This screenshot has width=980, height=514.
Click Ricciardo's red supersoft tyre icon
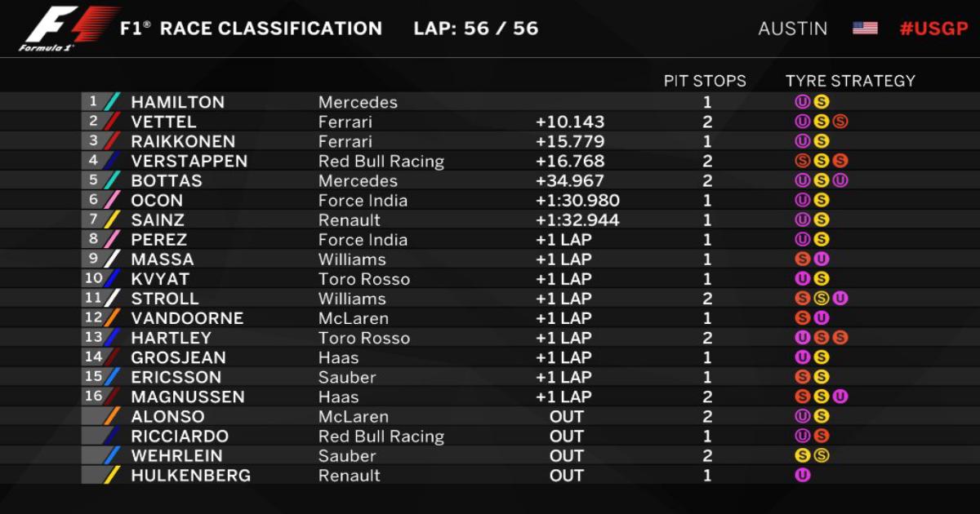(x=822, y=436)
